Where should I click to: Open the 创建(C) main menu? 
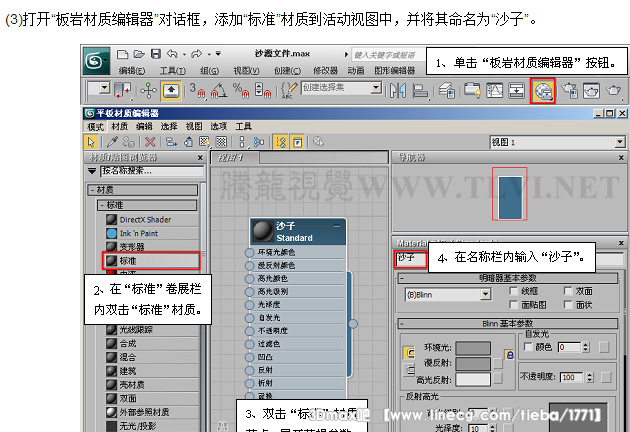point(287,71)
